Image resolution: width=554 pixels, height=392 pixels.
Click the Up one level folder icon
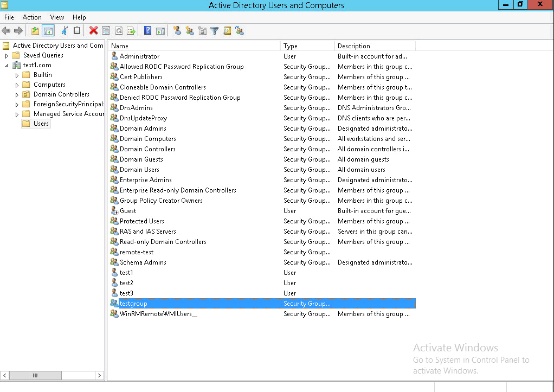(35, 31)
